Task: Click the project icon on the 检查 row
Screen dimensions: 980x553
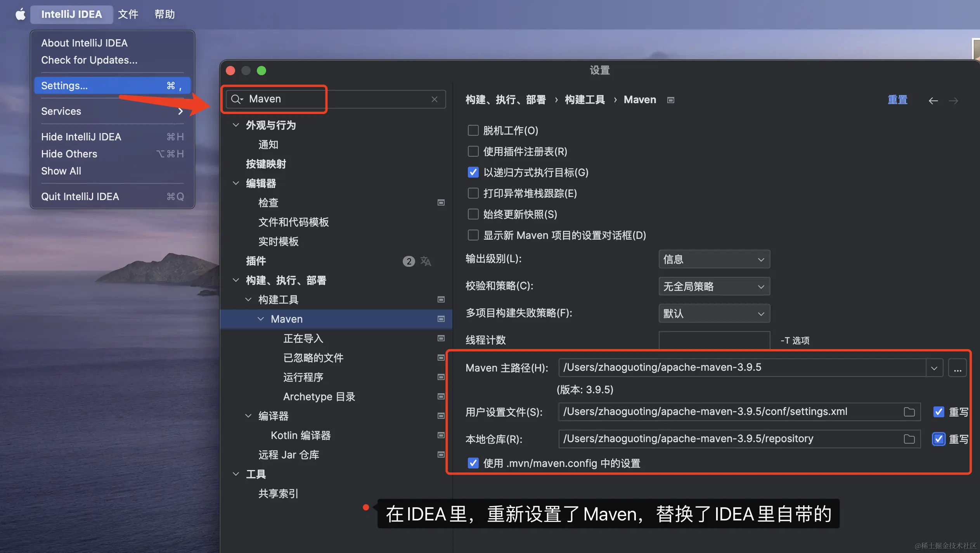Action: point(441,202)
